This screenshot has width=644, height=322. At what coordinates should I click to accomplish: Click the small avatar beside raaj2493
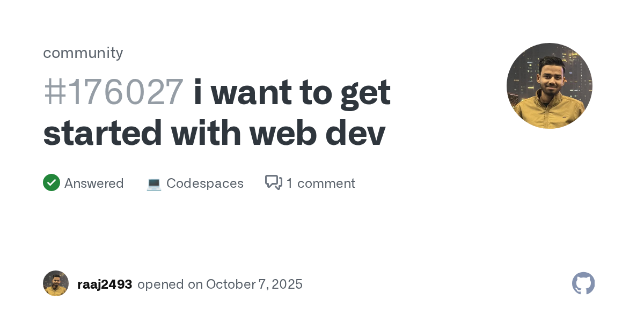coord(56,283)
